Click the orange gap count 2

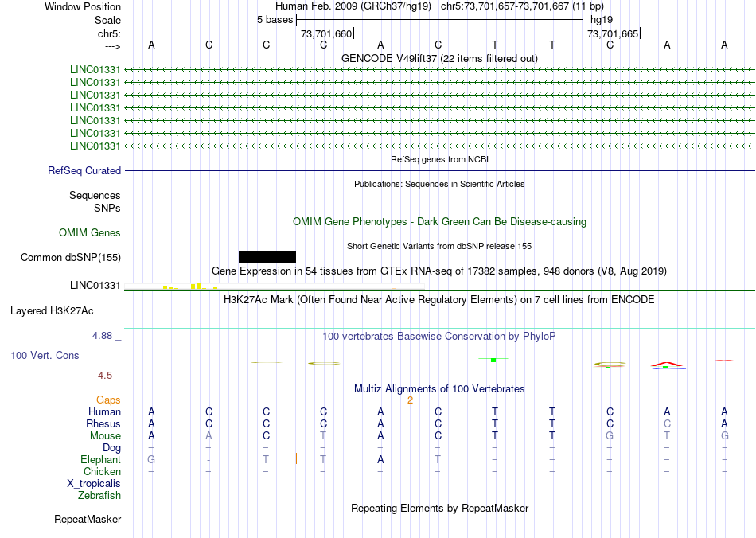[x=411, y=400]
